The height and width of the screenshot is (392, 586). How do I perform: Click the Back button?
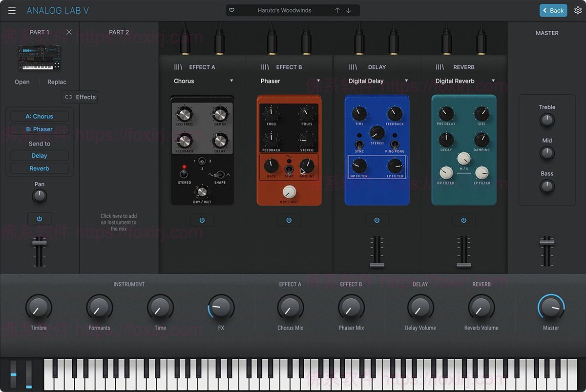click(553, 10)
